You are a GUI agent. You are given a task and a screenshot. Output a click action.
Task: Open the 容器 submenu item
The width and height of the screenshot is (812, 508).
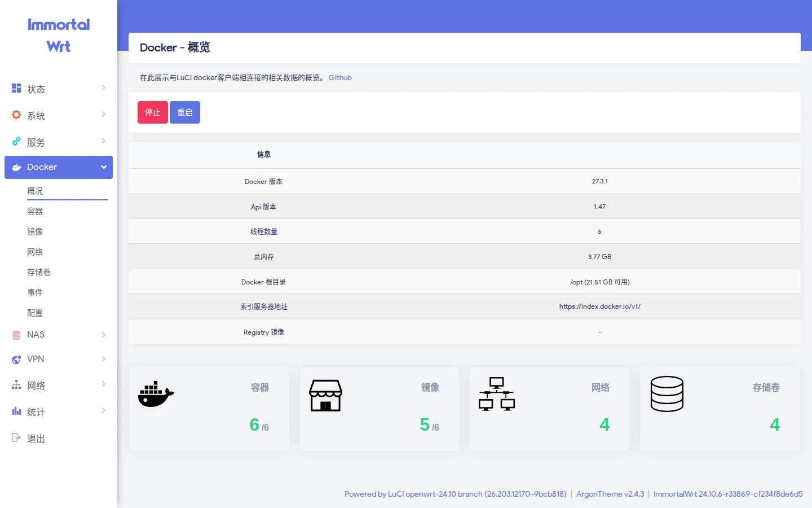pos(35,211)
